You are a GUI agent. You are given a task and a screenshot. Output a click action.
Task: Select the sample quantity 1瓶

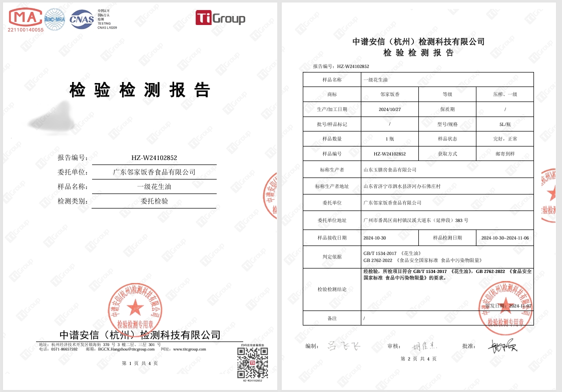tap(390, 139)
